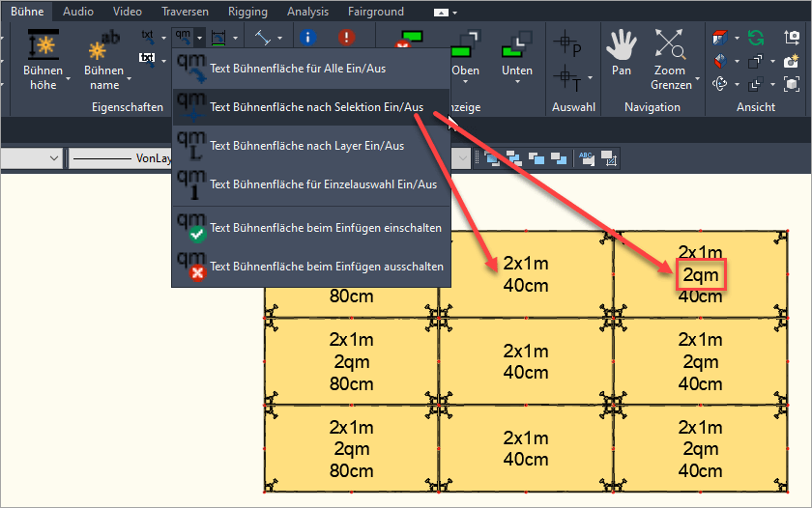The width and height of the screenshot is (812, 508).
Task: Click the overlapping squares icon, bottom Ansicht row
Action: (756, 84)
